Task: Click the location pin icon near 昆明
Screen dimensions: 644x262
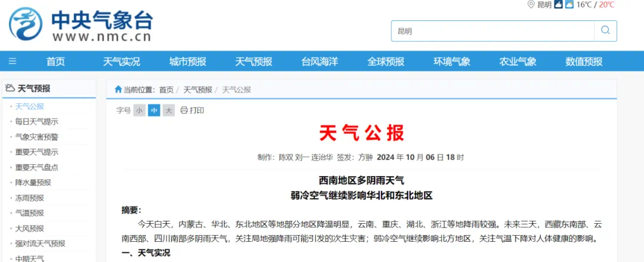Action: click(531, 5)
